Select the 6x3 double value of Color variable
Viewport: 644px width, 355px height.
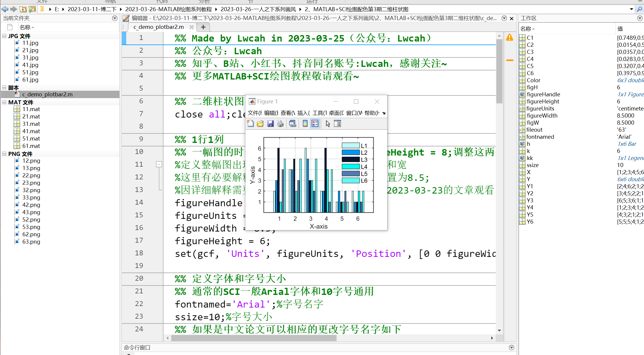click(630, 80)
